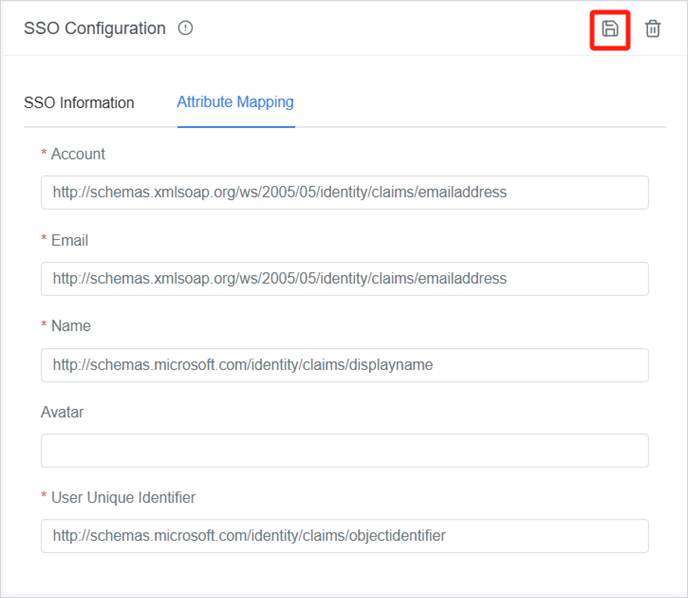Click the Avatar field label

(62, 412)
